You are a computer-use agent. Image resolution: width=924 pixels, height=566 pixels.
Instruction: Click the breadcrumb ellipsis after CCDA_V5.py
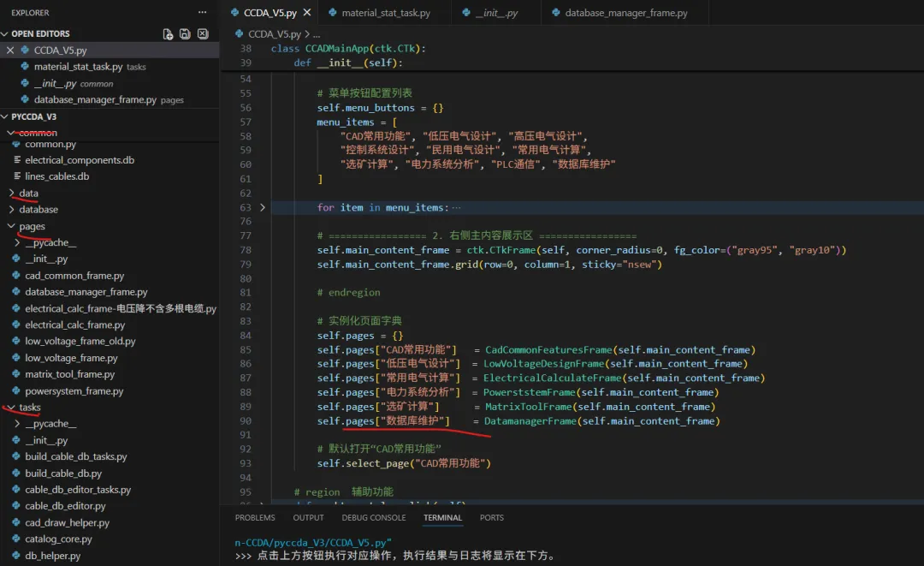pyautogui.click(x=317, y=34)
